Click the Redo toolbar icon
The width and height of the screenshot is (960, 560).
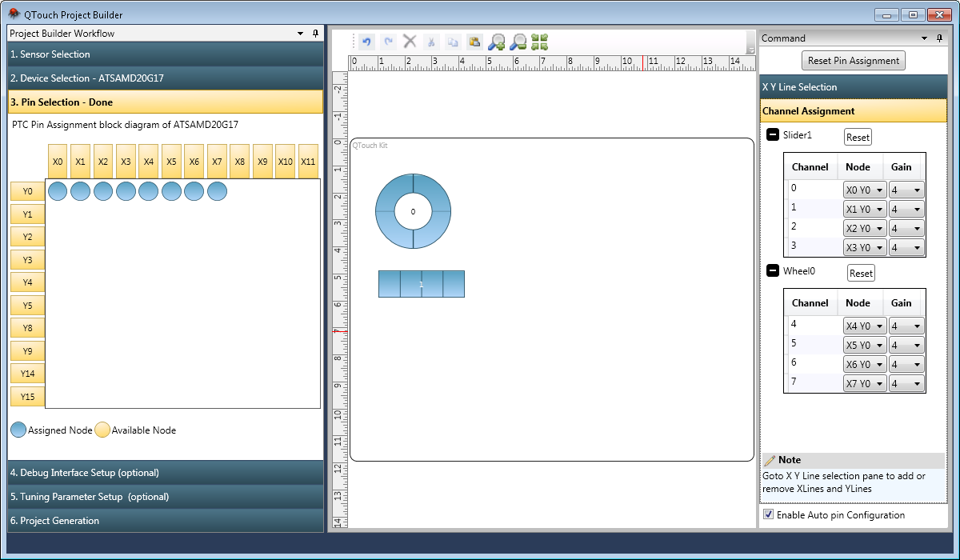[x=388, y=42]
